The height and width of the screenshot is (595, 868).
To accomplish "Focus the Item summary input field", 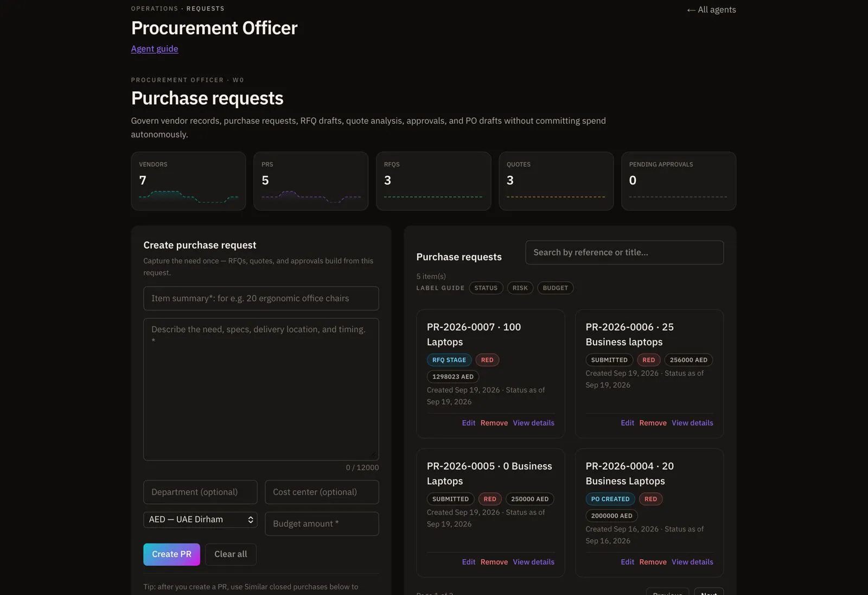I will point(261,298).
